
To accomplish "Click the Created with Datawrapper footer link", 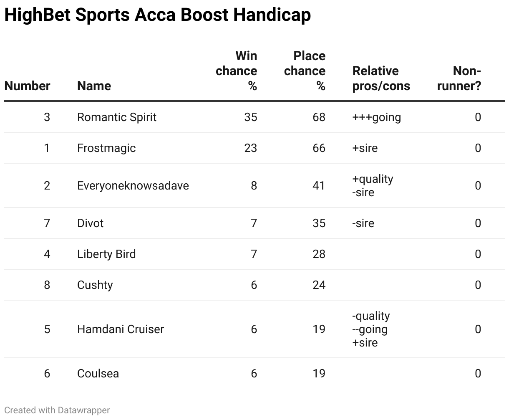I will 57,410.
